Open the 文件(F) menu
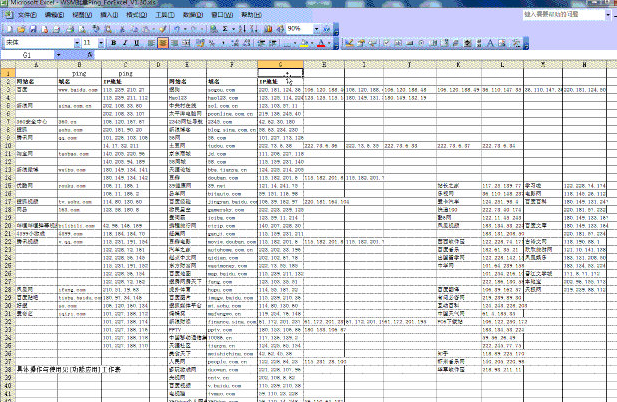The image size is (617, 402). [x=27, y=15]
